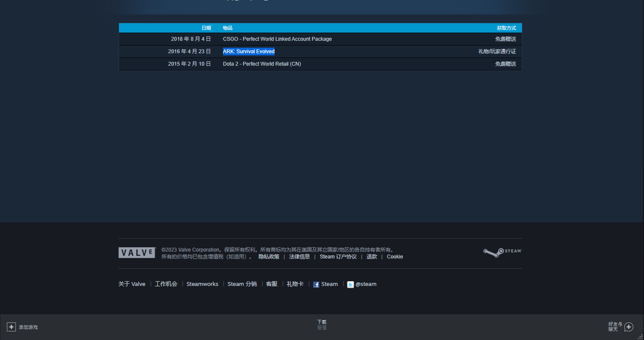Open 法律信息 legal info link
This screenshot has width=644, height=340.
299,257
